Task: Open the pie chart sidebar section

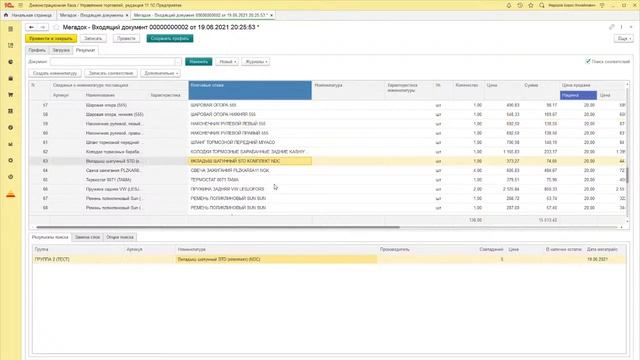Action: point(11,62)
